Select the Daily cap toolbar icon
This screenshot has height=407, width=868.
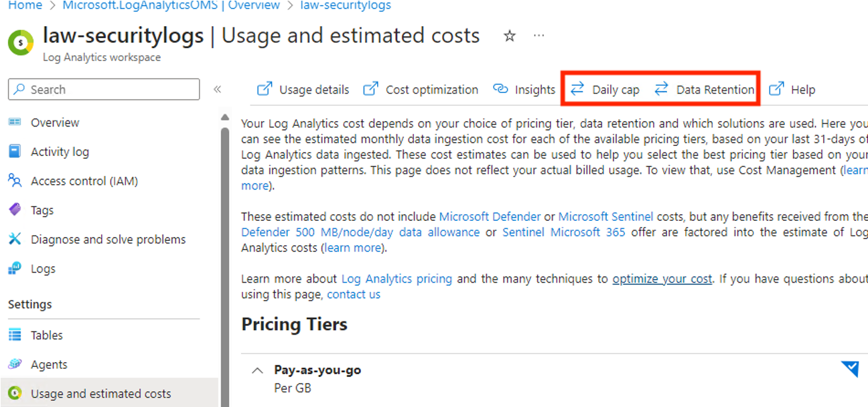tap(577, 88)
